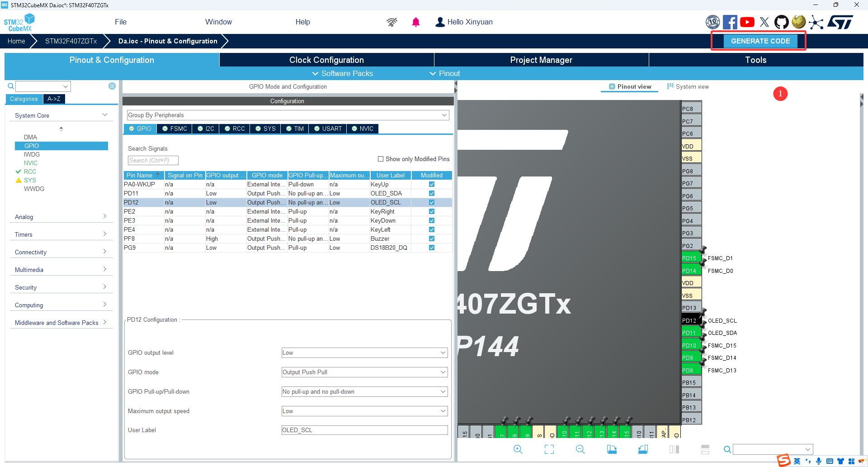Toggle Show only Modified Pins checkbox
Screen dimensions: 868x467
tap(381, 159)
